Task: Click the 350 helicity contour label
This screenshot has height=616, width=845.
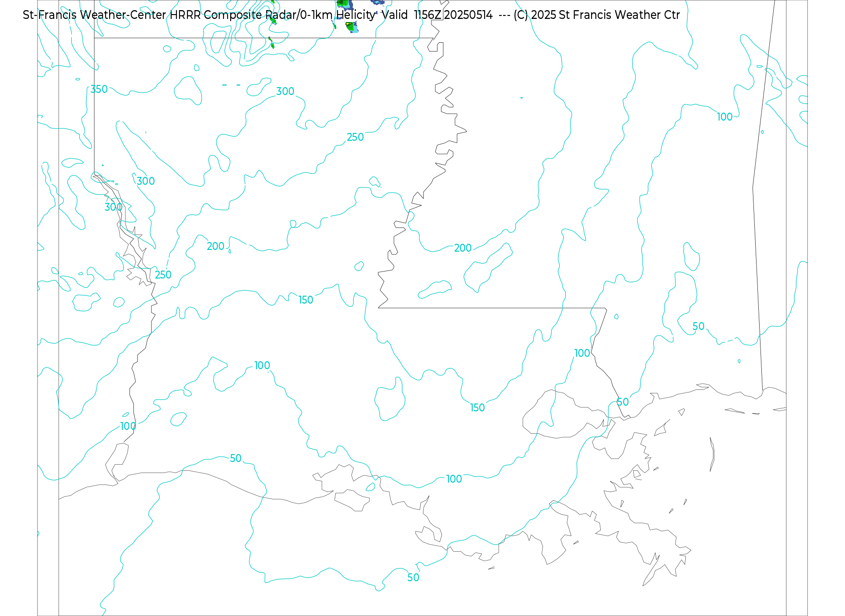Action: [99, 89]
